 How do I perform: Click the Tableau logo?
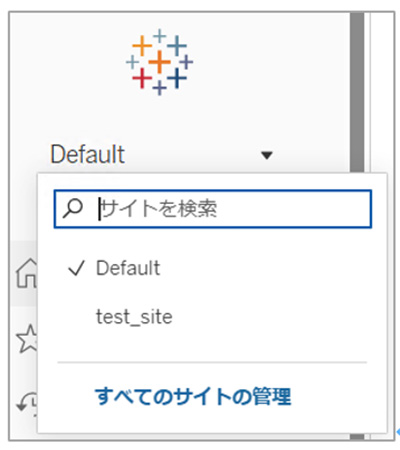pos(159,62)
